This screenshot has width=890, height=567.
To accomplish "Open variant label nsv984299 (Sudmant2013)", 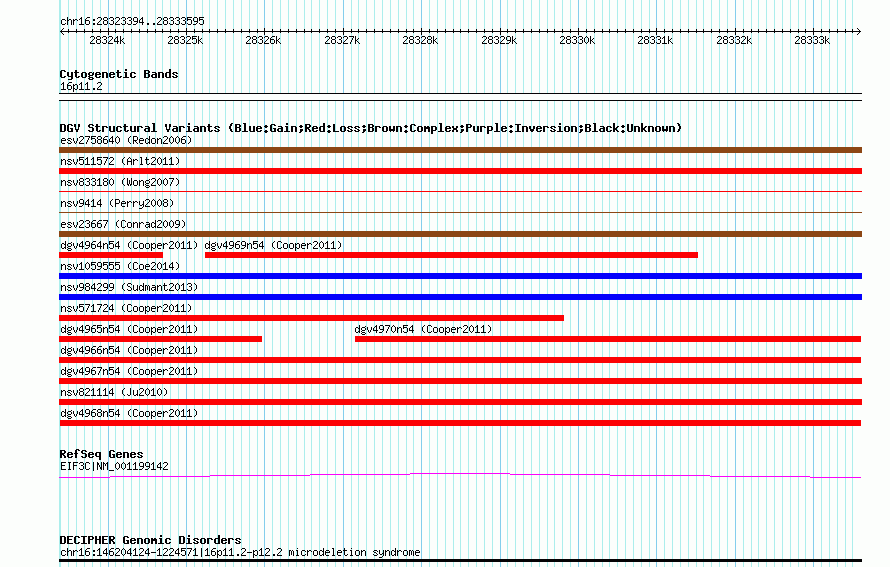I will (x=129, y=287).
